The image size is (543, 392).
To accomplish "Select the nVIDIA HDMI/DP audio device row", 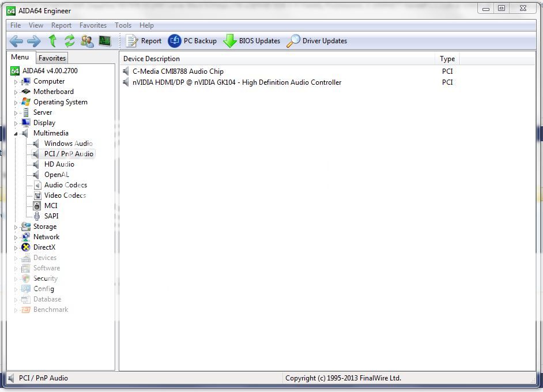I will coord(231,82).
